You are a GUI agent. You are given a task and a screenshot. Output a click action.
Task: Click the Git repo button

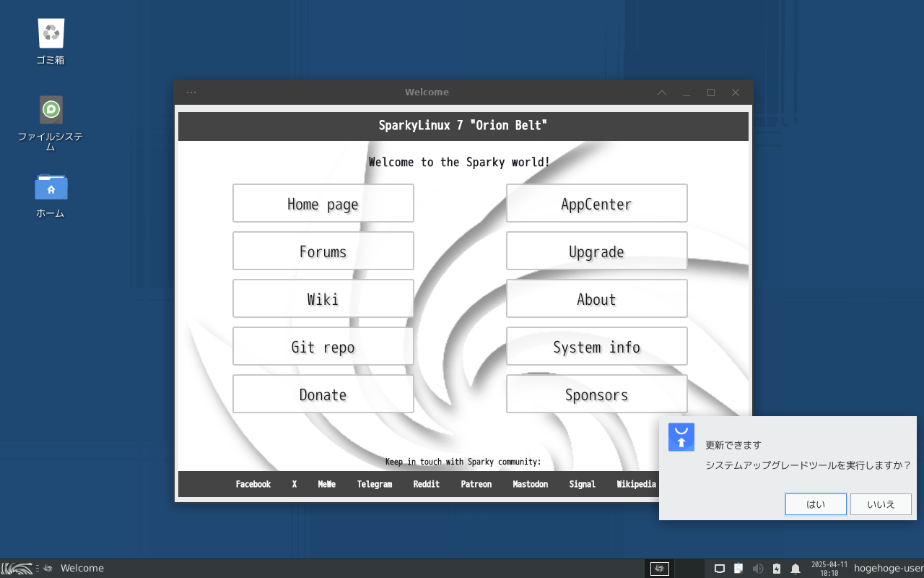pos(323,346)
